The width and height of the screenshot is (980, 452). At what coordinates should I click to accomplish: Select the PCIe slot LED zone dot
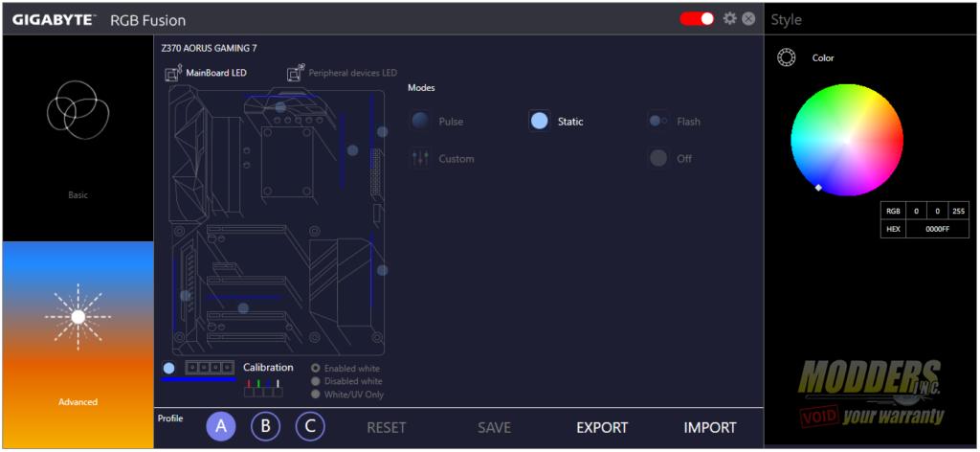coord(243,308)
